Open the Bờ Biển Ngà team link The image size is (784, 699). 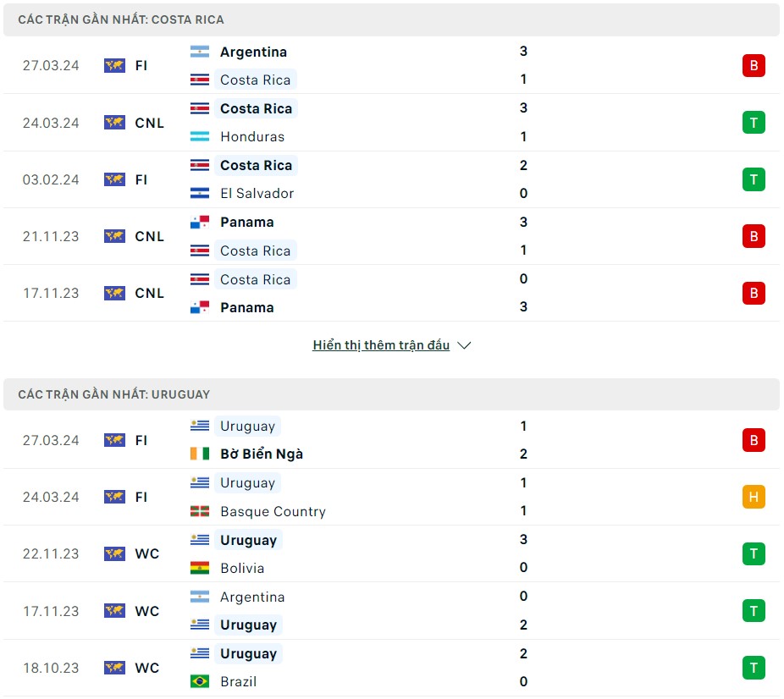pyautogui.click(x=262, y=454)
